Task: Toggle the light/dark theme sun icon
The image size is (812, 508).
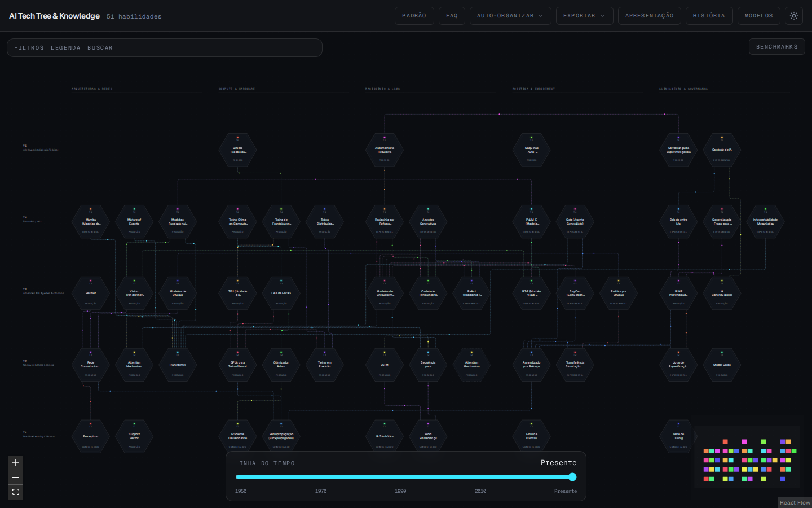Action: point(794,16)
